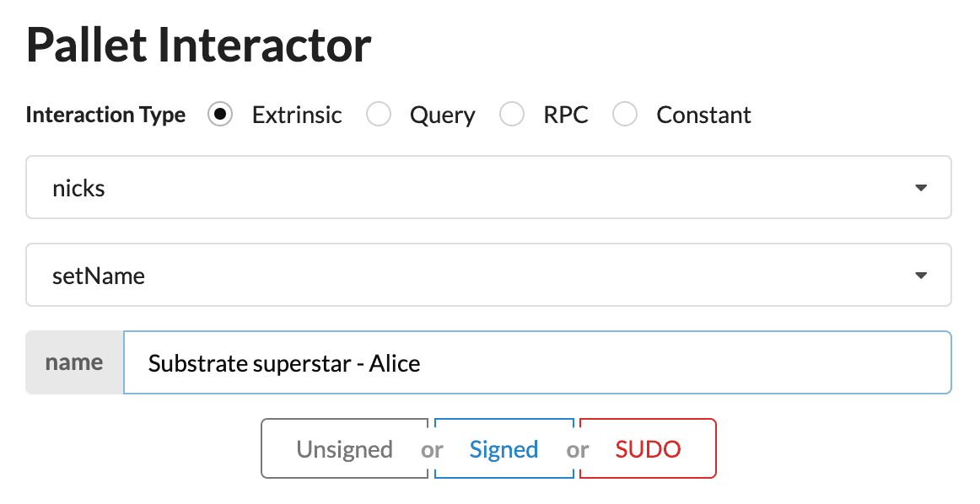This screenshot has height=504, width=980.
Task: Open the nicks pallet selector dropdown
Action: click(x=487, y=187)
